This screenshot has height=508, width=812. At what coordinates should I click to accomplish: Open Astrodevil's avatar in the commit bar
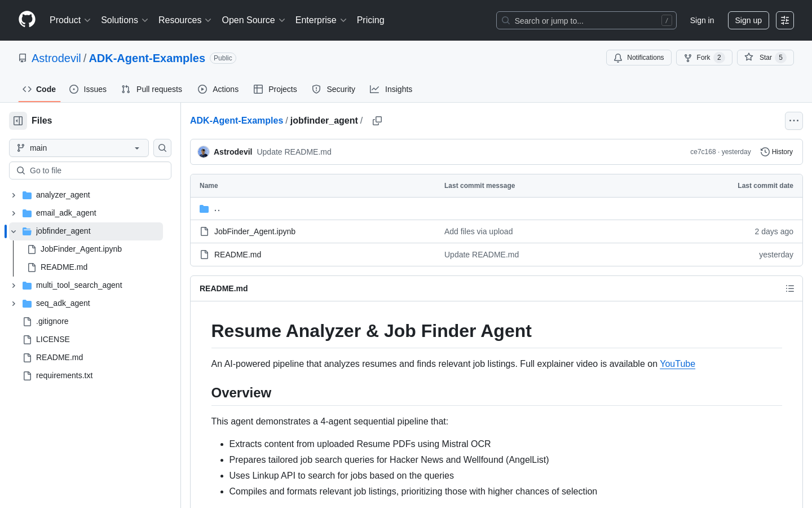(x=204, y=152)
